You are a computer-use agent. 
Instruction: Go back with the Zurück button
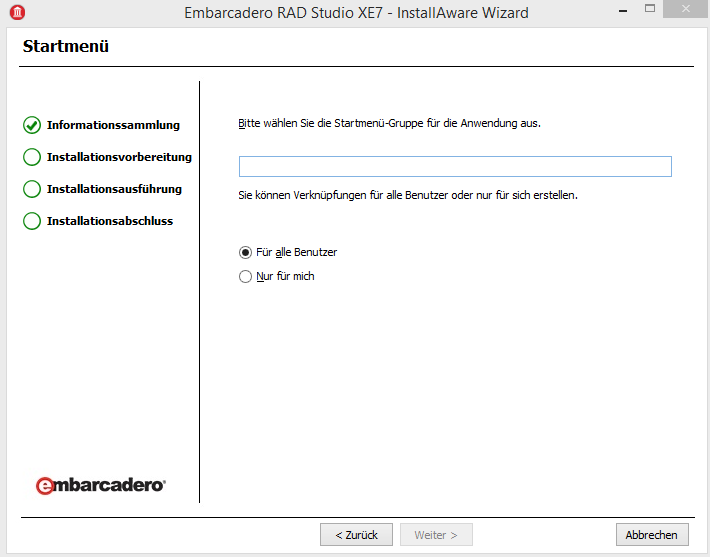356,535
